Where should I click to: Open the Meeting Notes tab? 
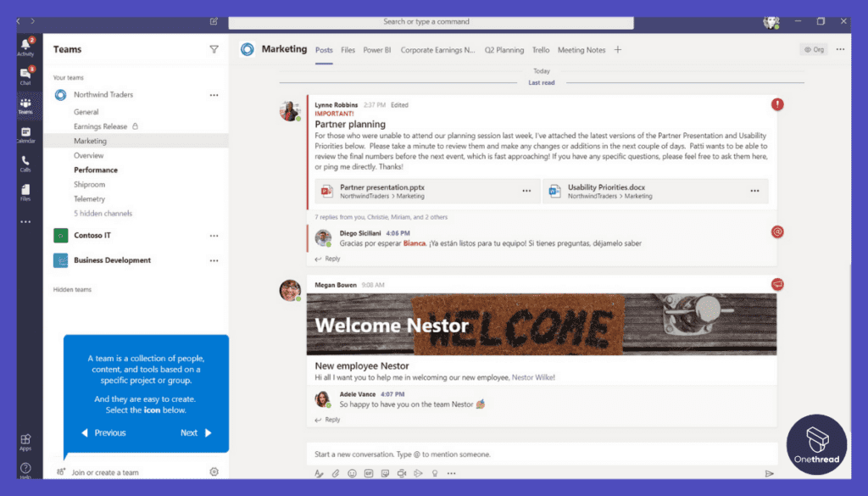(581, 50)
